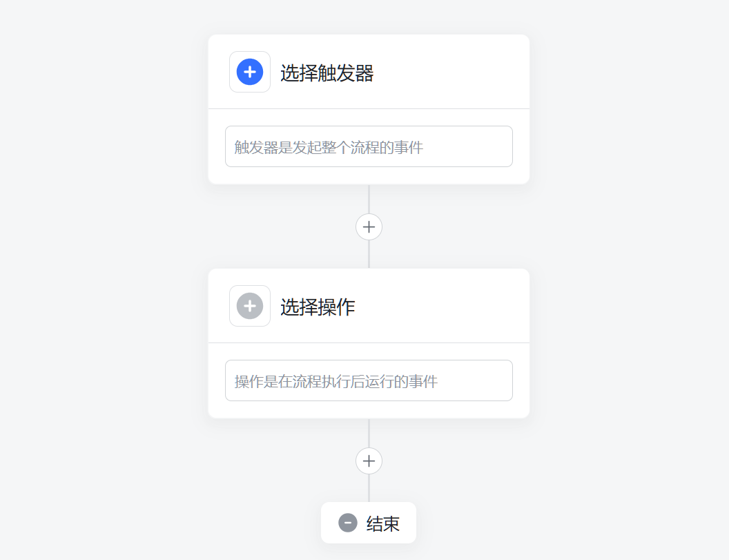729x560 pixels.
Task: Click connector line directly below the action card
Action: 369,433
